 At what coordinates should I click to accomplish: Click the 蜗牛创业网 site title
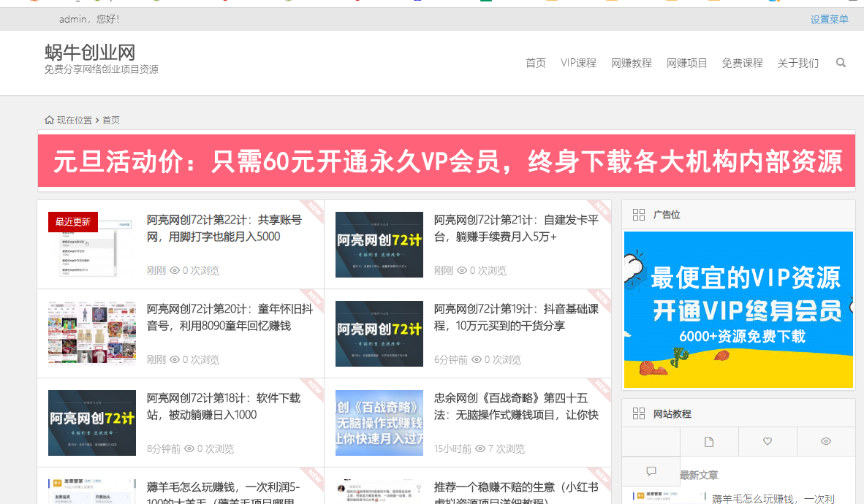(x=90, y=52)
